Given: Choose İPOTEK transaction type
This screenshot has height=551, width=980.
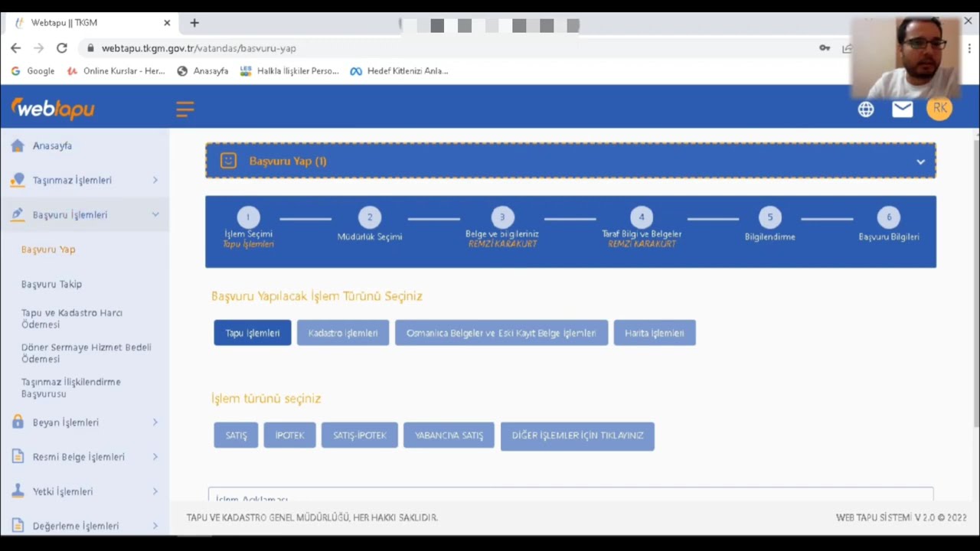Looking at the screenshot, I should [289, 435].
